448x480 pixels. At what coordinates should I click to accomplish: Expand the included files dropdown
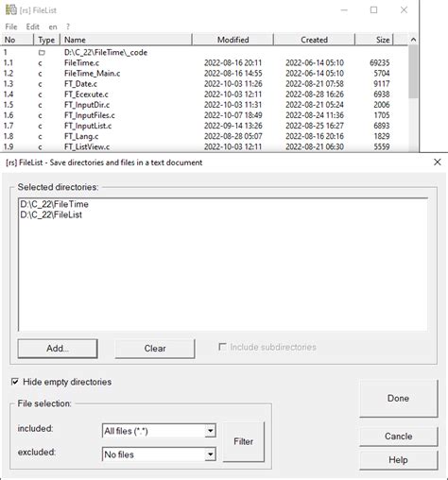(210, 431)
